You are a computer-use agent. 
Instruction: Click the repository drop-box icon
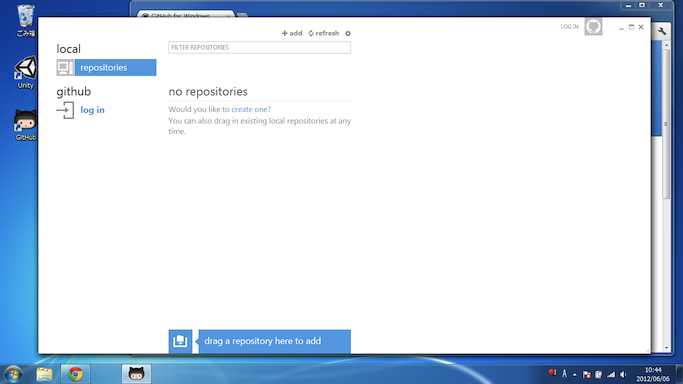[180, 341]
